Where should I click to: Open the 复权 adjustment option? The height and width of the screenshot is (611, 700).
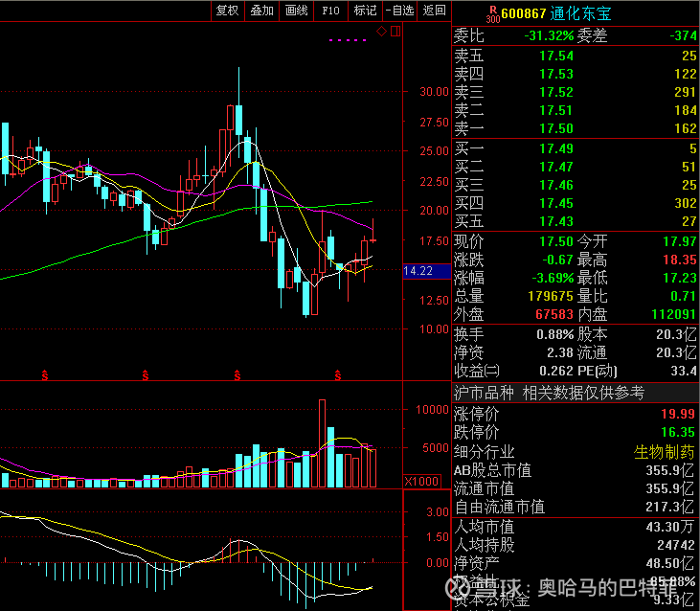coord(227,11)
